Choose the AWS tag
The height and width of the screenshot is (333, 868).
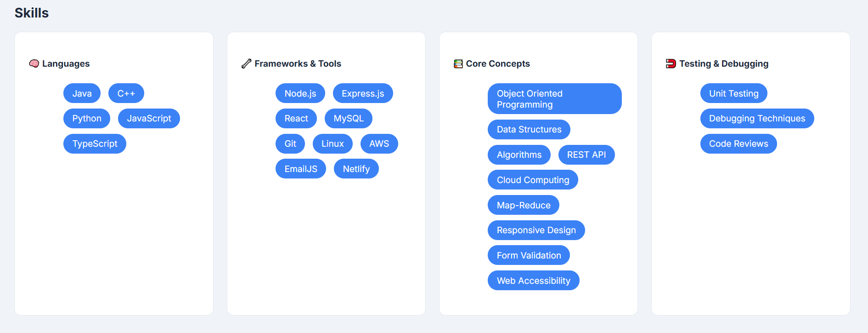379,144
